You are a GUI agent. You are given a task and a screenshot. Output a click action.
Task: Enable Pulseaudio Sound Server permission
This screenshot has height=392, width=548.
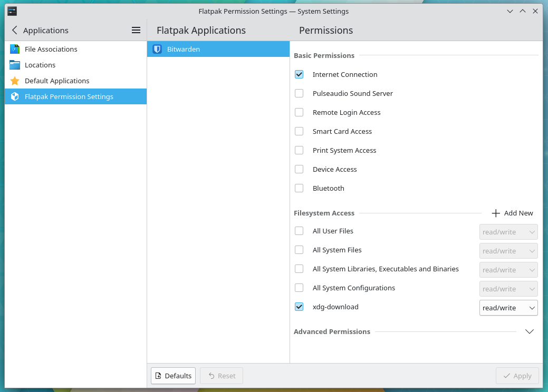coord(299,93)
